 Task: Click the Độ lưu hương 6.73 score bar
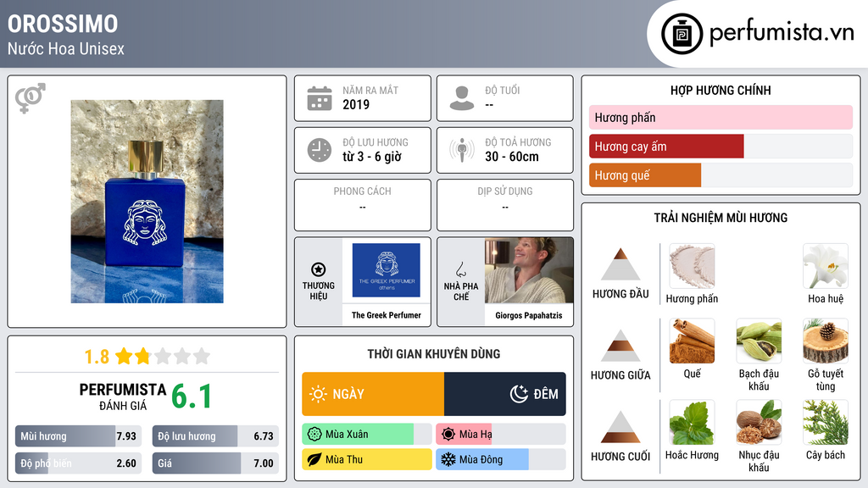pyautogui.click(x=215, y=436)
